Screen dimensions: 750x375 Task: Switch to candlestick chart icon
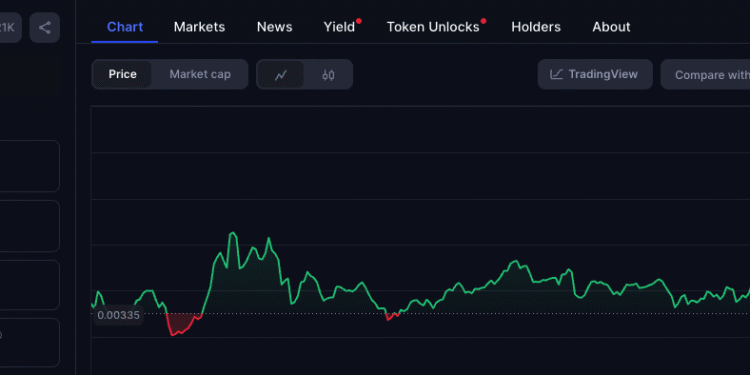coord(328,75)
